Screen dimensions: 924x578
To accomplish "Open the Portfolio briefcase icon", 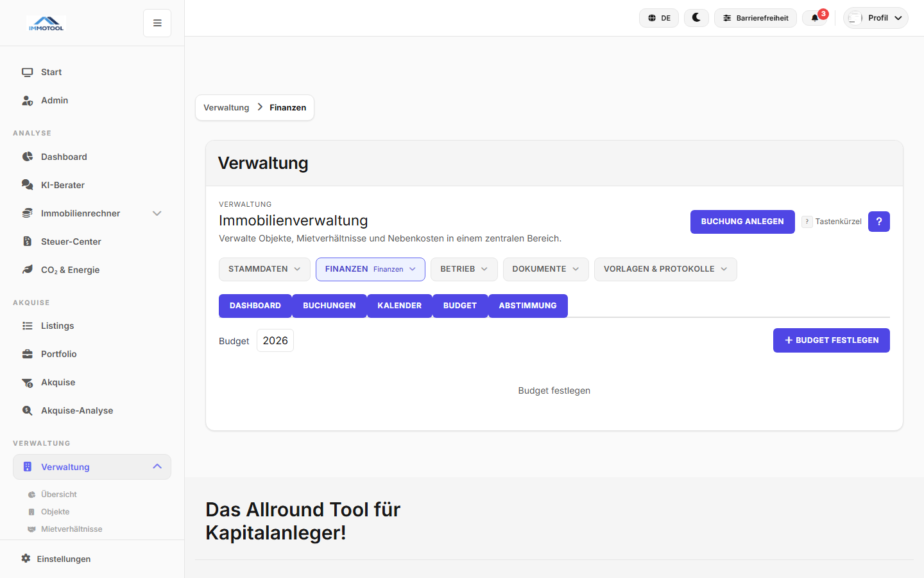I will (x=27, y=354).
